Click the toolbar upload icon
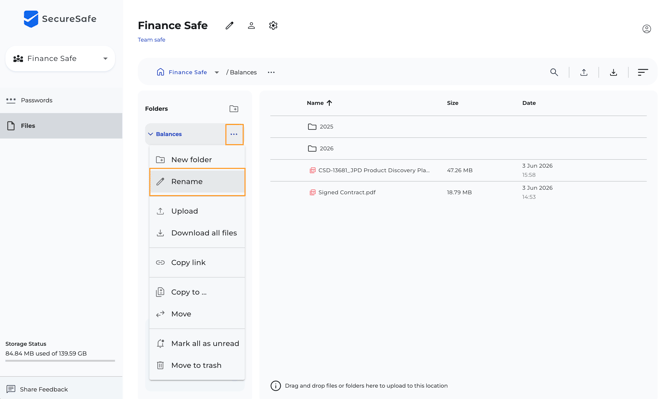This screenshot has height=399, width=670. pyautogui.click(x=584, y=72)
